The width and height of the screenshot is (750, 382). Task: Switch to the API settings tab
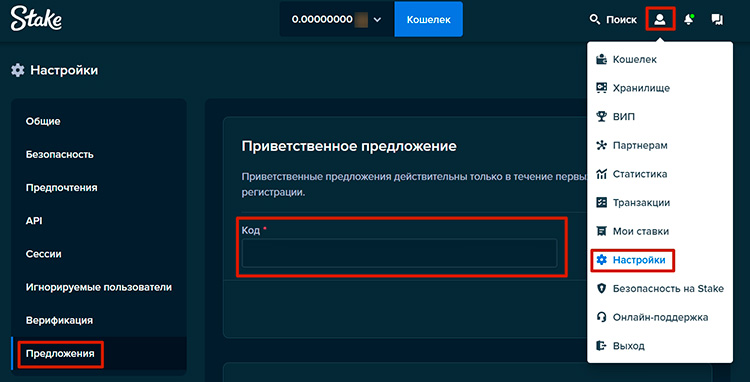[x=99, y=221]
